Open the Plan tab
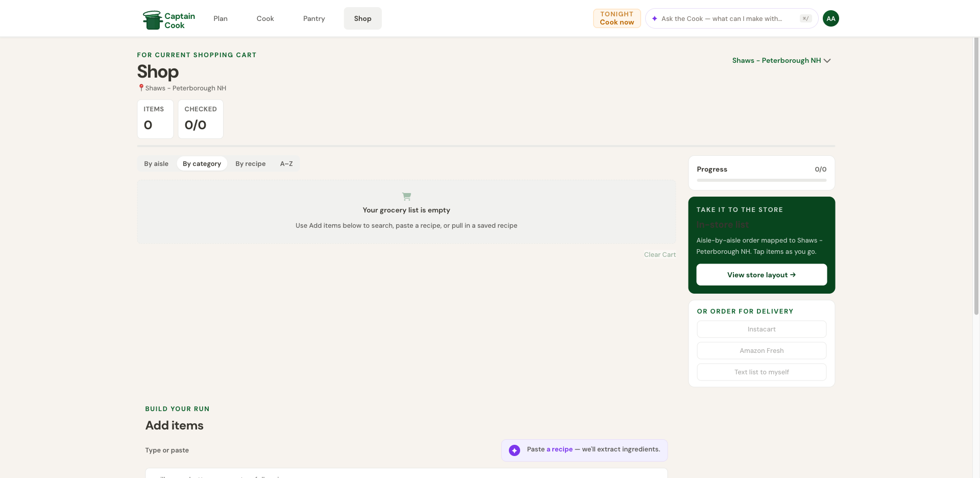 (x=220, y=18)
